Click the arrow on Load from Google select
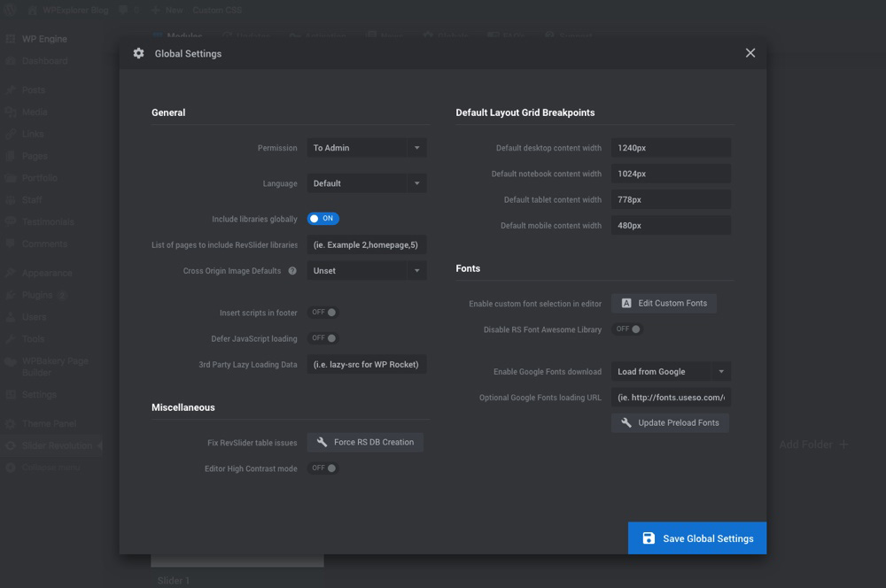 [721, 372]
